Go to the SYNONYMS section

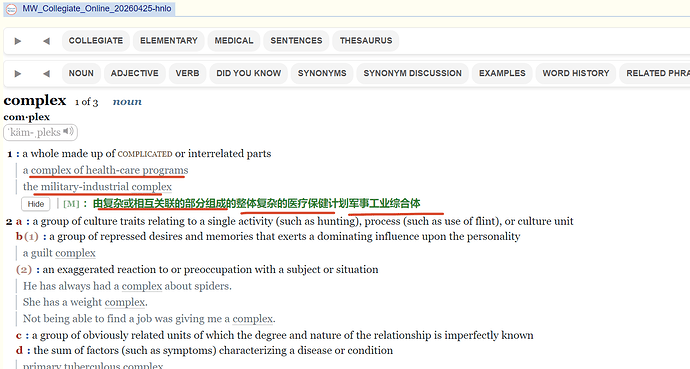(322, 73)
